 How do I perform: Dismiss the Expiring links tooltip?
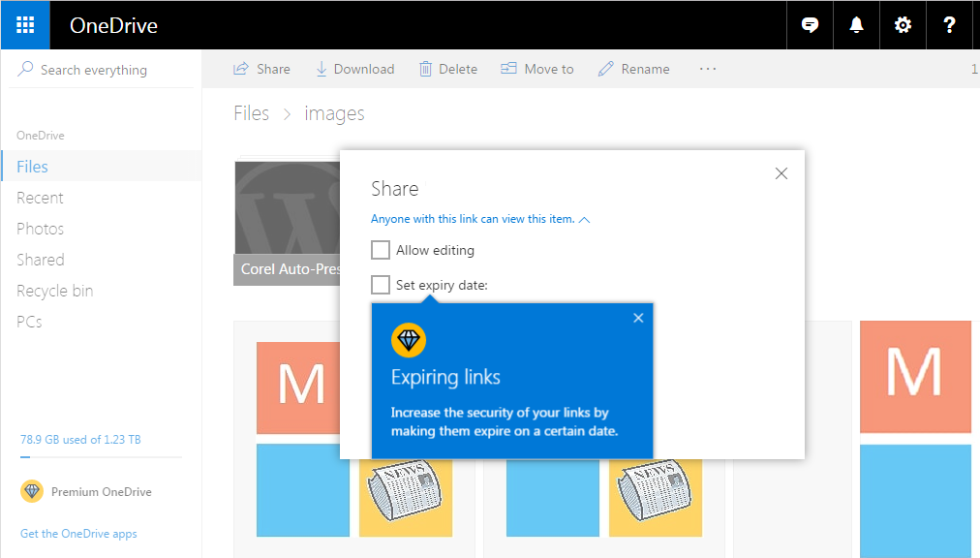coord(638,318)
